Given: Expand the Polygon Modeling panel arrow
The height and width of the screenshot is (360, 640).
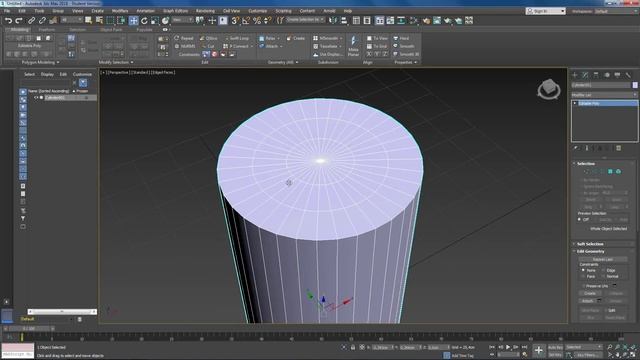Looking at the screenshot, I should click(58, 62).
